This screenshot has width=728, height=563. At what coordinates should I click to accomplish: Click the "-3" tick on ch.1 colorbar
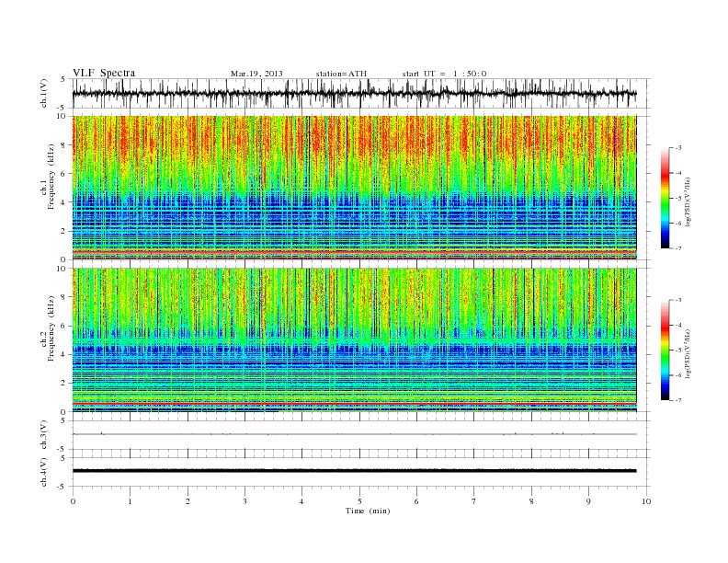677,148
